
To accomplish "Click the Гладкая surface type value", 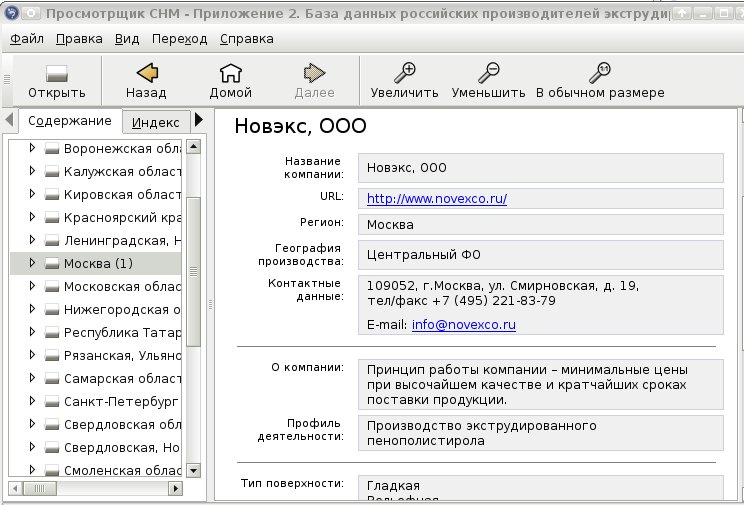I will point(393,486).
